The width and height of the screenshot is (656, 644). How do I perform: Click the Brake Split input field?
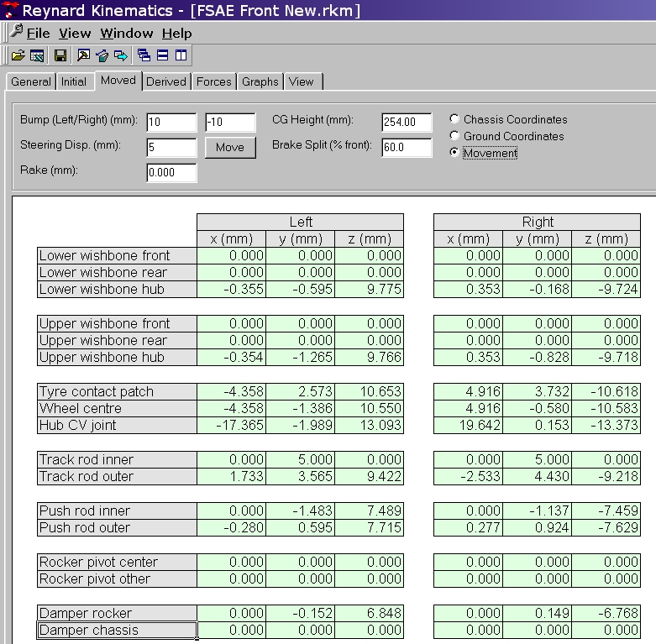point(406,148)
